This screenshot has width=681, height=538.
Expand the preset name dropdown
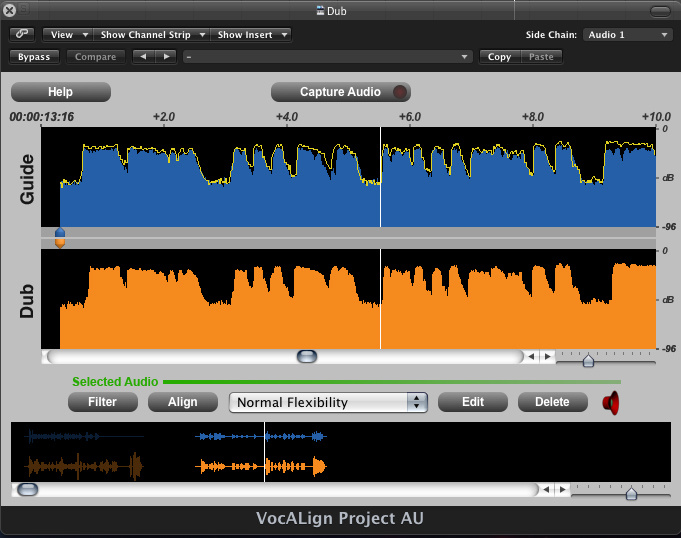point(326,57)
